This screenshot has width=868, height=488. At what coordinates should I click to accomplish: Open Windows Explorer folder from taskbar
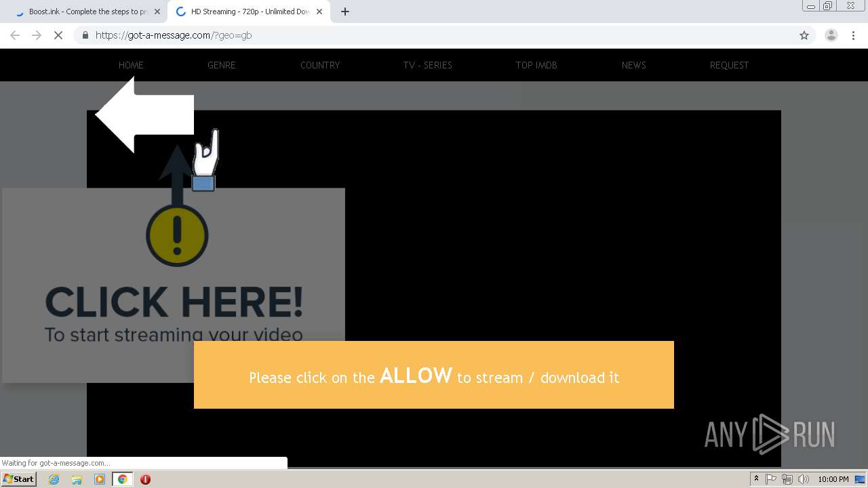(x=77, y=479)
